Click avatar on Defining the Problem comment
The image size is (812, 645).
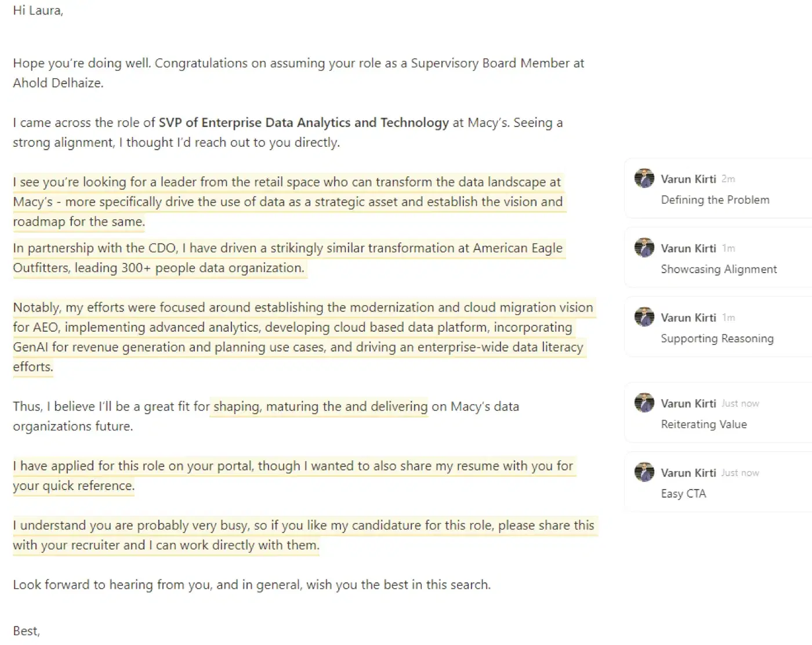click(x=644, y=179)
